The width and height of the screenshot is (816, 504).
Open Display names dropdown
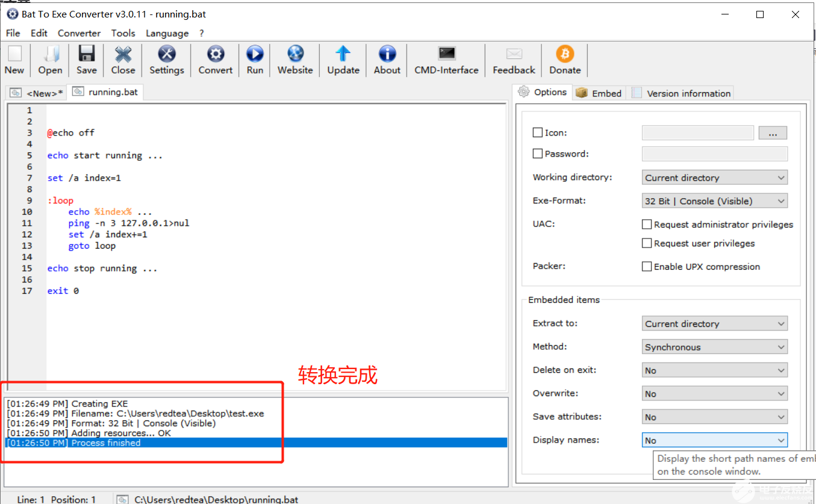point(715,440)
